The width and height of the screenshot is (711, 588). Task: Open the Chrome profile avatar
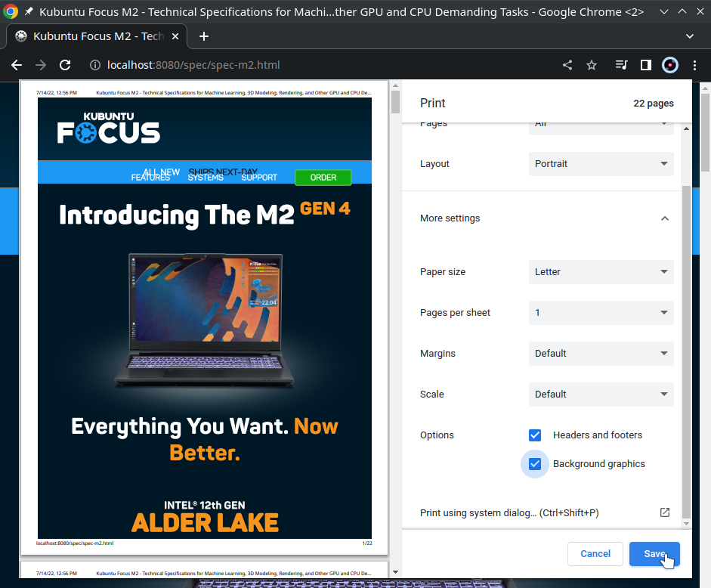click(x=670, y=65)
